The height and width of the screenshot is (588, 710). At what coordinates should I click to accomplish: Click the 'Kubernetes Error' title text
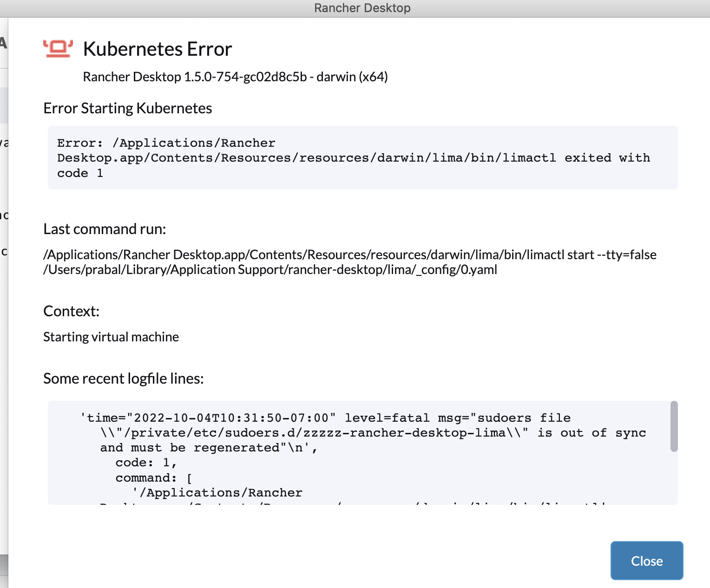click(157, 48)
